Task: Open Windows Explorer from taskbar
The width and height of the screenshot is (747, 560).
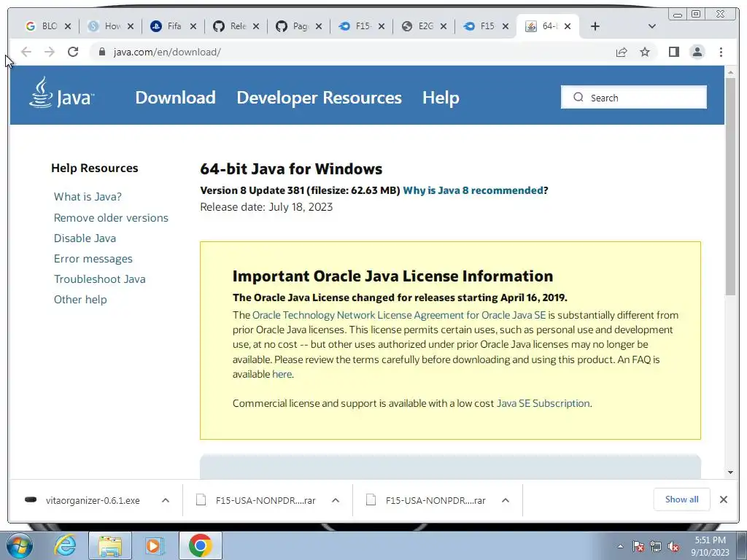Action: 110,545
